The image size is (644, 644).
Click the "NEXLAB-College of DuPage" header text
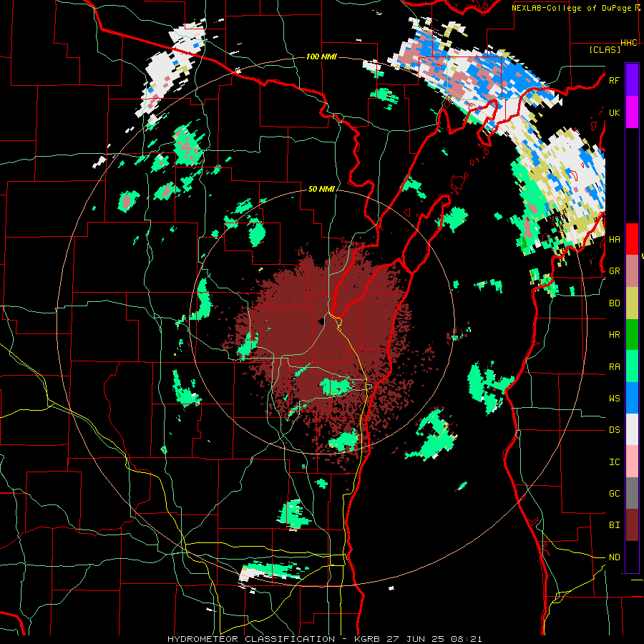point(571,8)
